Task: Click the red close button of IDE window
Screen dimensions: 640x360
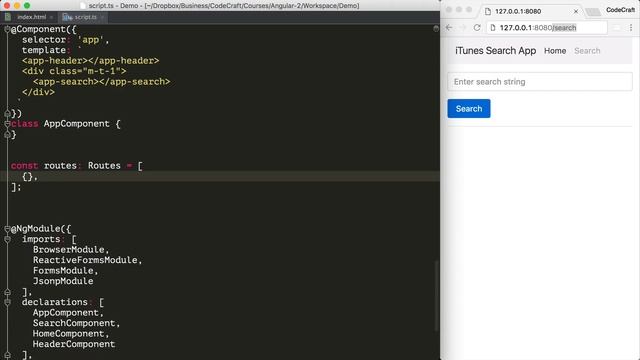Action: click(x=7, y=6)
